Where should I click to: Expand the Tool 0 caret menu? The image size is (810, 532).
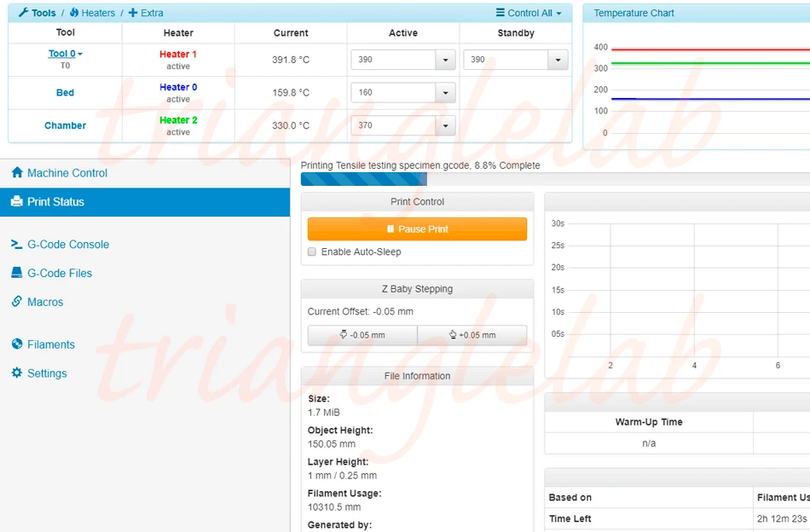80,55
